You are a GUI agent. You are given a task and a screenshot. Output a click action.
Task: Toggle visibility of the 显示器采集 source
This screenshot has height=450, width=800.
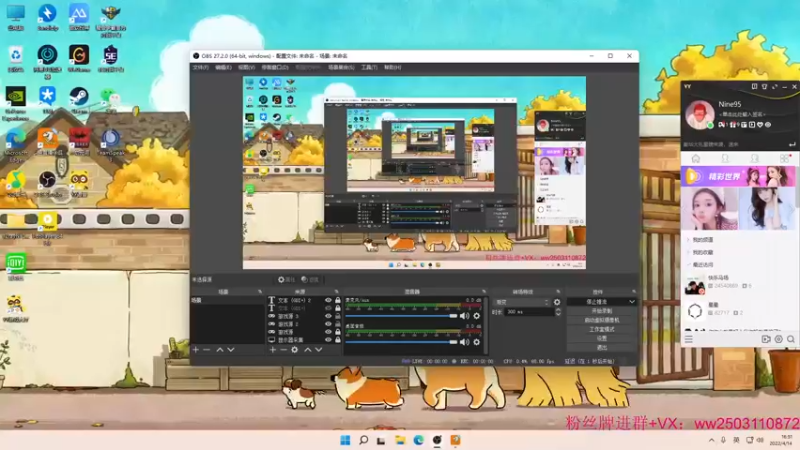click(x=328, y=340)
